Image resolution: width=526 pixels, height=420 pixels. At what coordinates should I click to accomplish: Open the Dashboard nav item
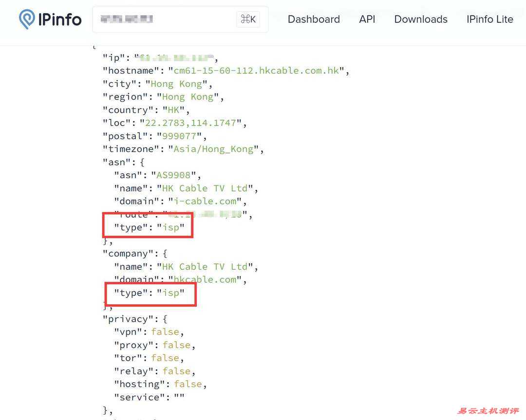pyautogui.click(x=314, y=19)
